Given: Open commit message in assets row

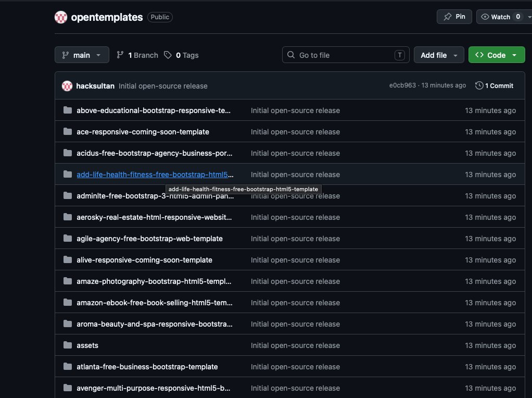Looking at the screenshot, I should [x=296, y=346].
